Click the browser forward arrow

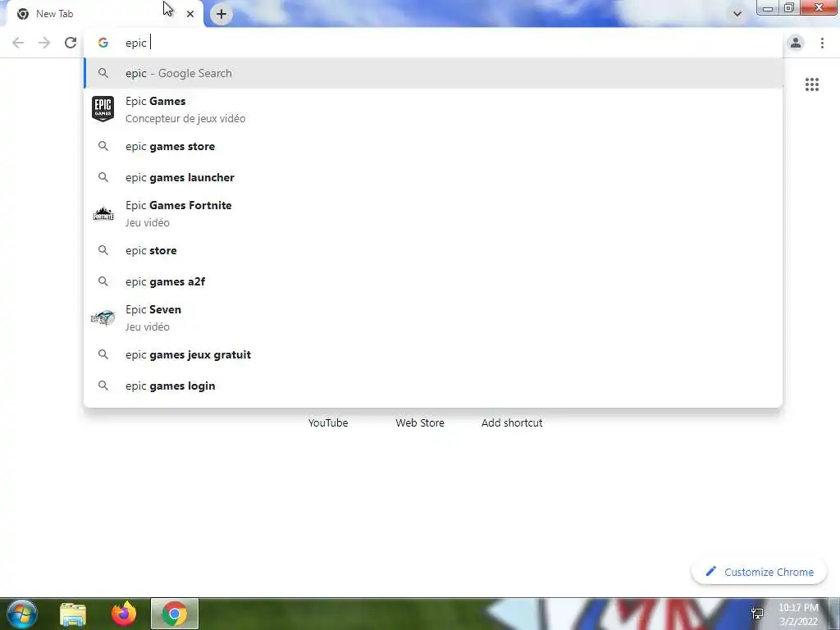tap(44, 43)
